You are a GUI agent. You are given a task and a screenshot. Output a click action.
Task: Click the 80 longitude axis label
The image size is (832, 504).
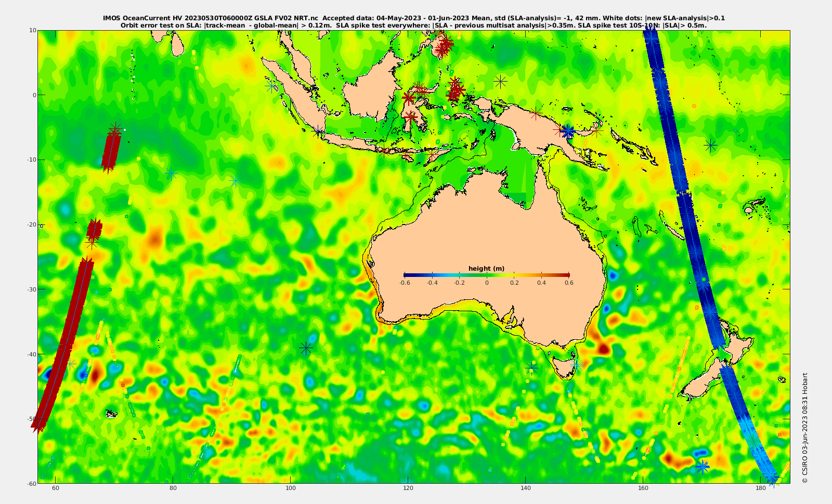pos(173,488)
